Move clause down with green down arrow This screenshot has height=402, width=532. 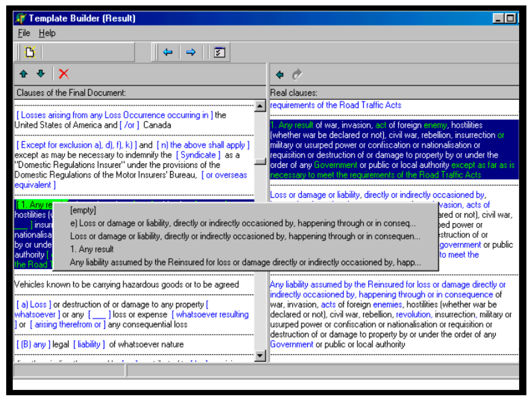pos(41,74)
